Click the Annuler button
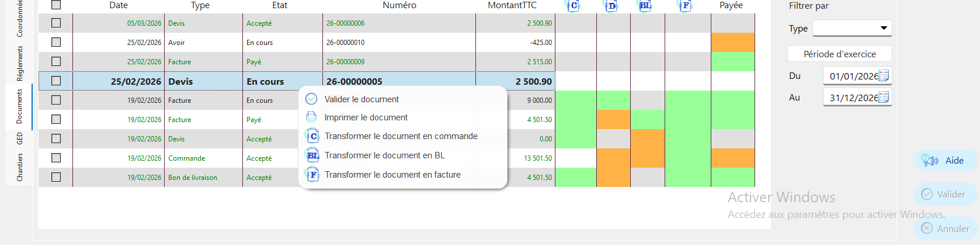 pos(945,229)
